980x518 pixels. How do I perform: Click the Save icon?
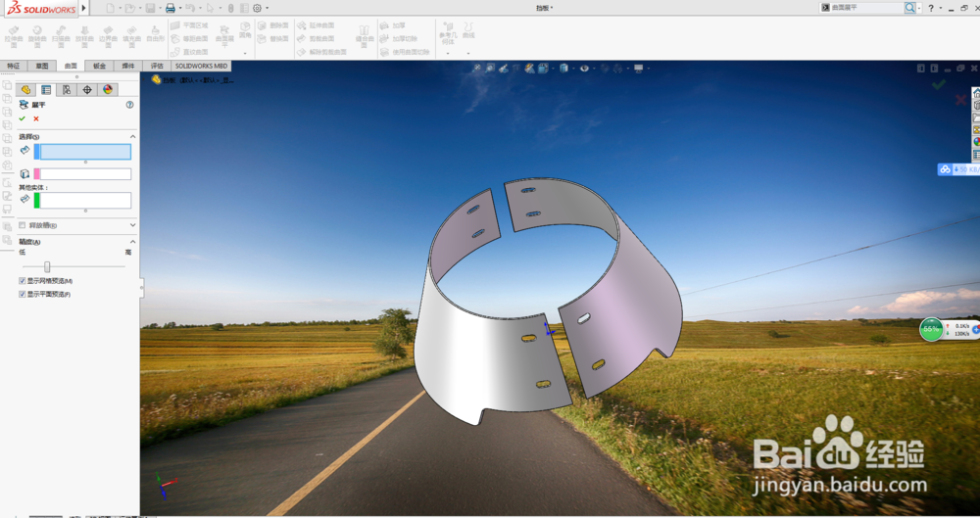[x=150, y=8]
